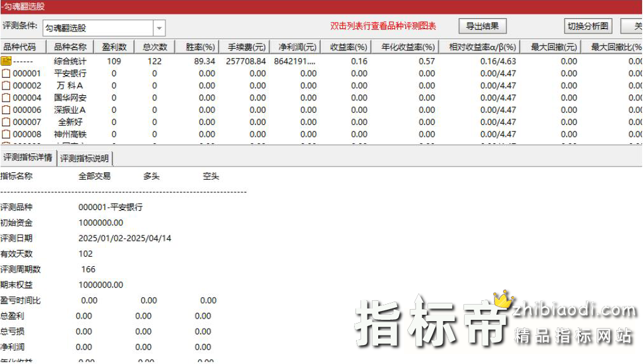Click the icon beside stock code 000004
Image resolution: width=644 pixels, height=364 pixels.
pyautogui.click(x=6, y=98)
